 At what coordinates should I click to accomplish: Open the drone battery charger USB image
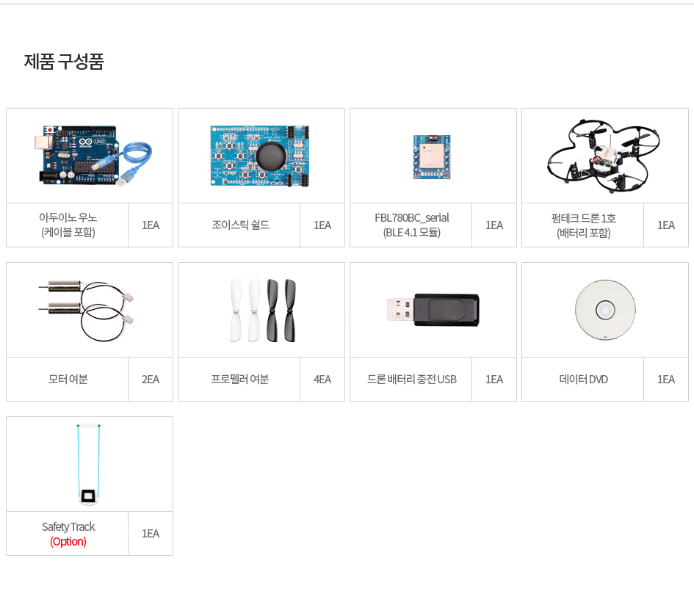pos(433,310)
